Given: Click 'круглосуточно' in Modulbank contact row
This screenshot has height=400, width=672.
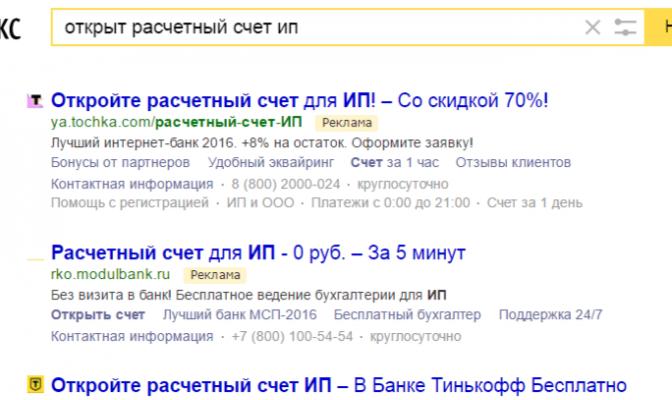Looking at the screenshot, I should (x=416, y=336).
